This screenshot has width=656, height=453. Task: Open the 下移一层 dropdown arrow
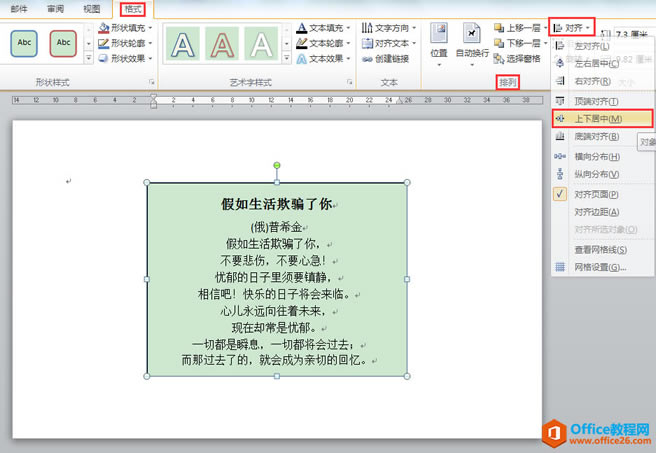tap(545, 43)
